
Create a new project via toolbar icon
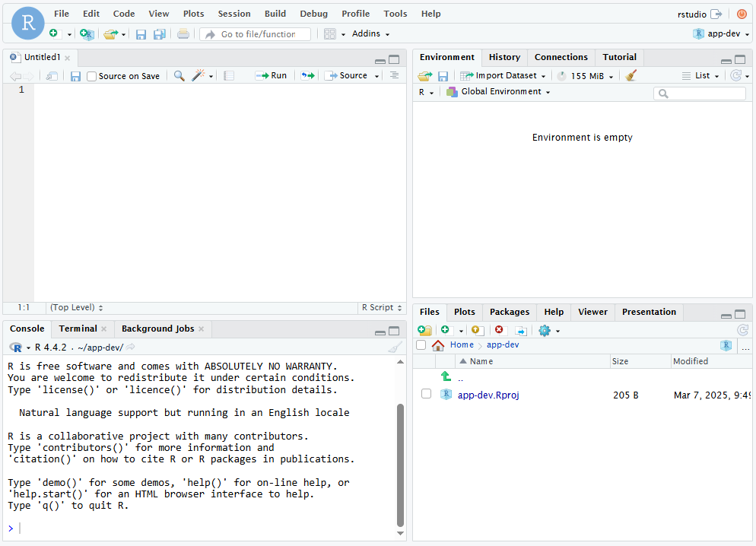point(87,33)
